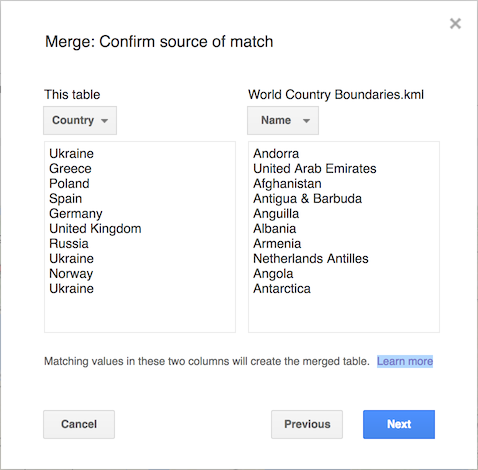Select Andorra in the Name list
Image resolution: width=478 pixels, height=470 pixels.
pos(276,153)
